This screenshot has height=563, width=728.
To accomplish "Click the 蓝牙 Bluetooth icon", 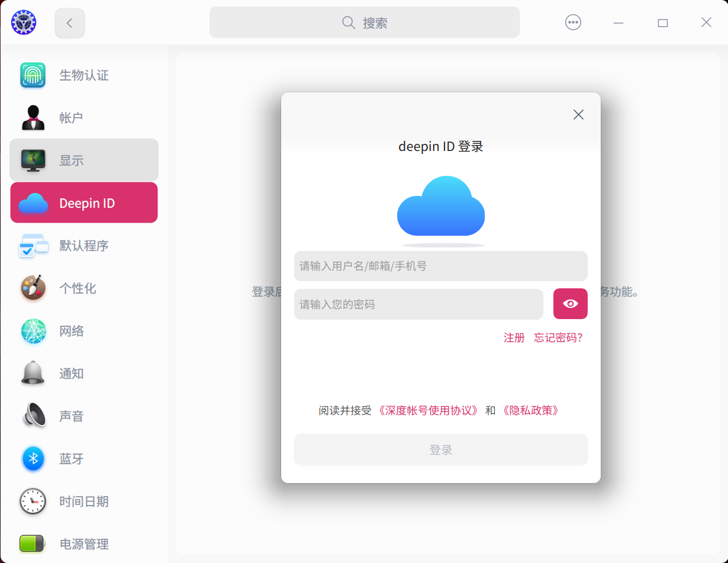I will (x=33, y=459).
